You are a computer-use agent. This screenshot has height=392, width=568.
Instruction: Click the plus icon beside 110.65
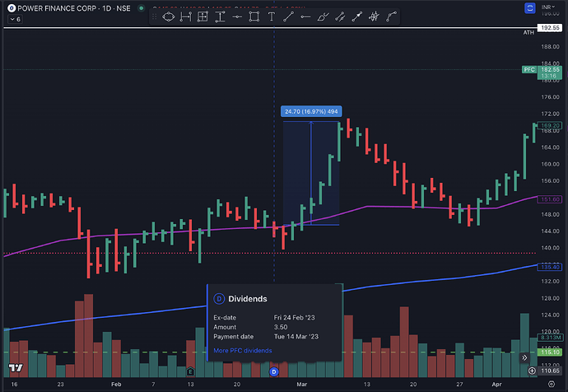point(532,371)
